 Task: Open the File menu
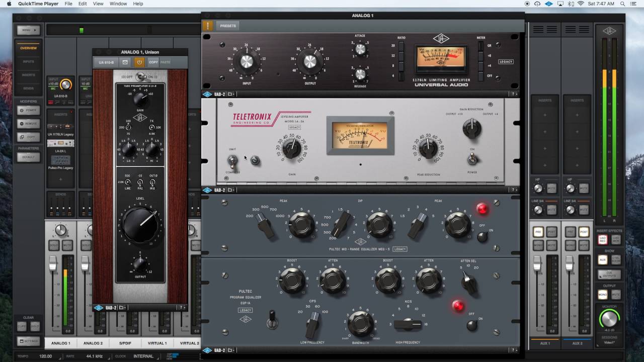(x=68, y=4)
